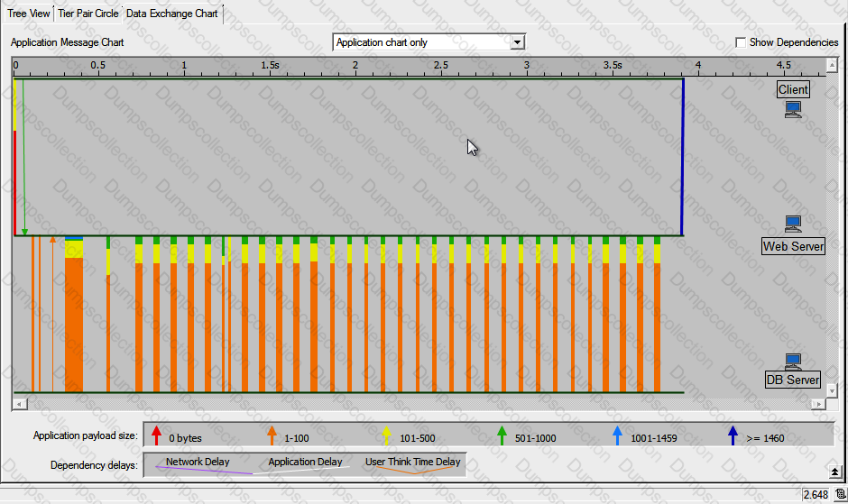Viewport: 848px width, 504px height.
Task: Select the Data Exchange Chart tab
Action: click(x=171, y=14)
